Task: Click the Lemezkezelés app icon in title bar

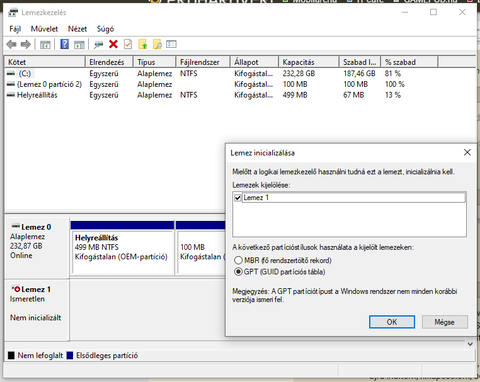Action: 13,13
